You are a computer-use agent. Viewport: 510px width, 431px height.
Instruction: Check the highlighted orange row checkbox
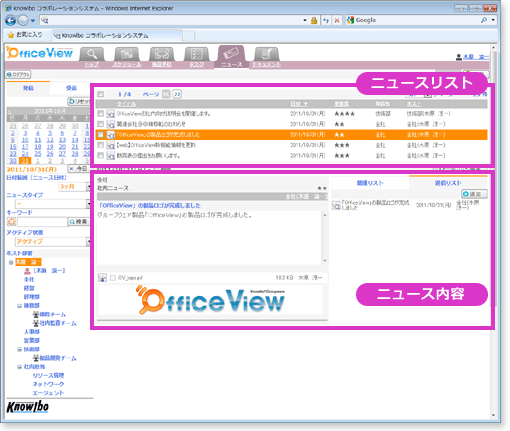(x=100, y=135)
